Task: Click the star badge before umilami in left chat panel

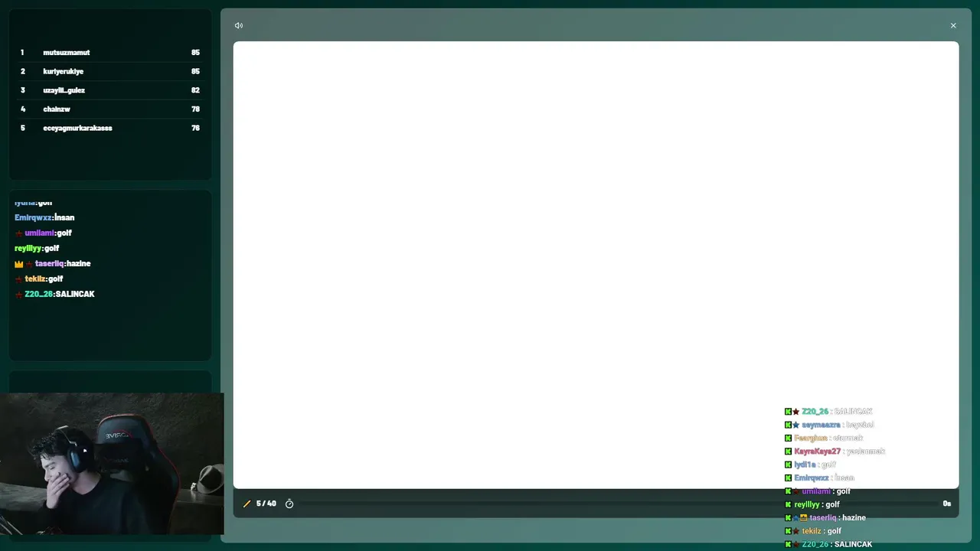Action: (18, 233)
